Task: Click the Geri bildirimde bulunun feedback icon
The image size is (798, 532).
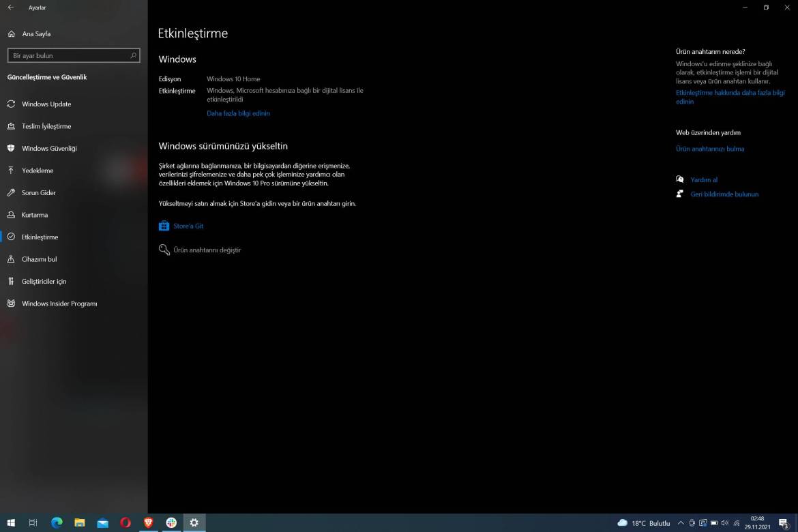Action: tap(679, 193)
